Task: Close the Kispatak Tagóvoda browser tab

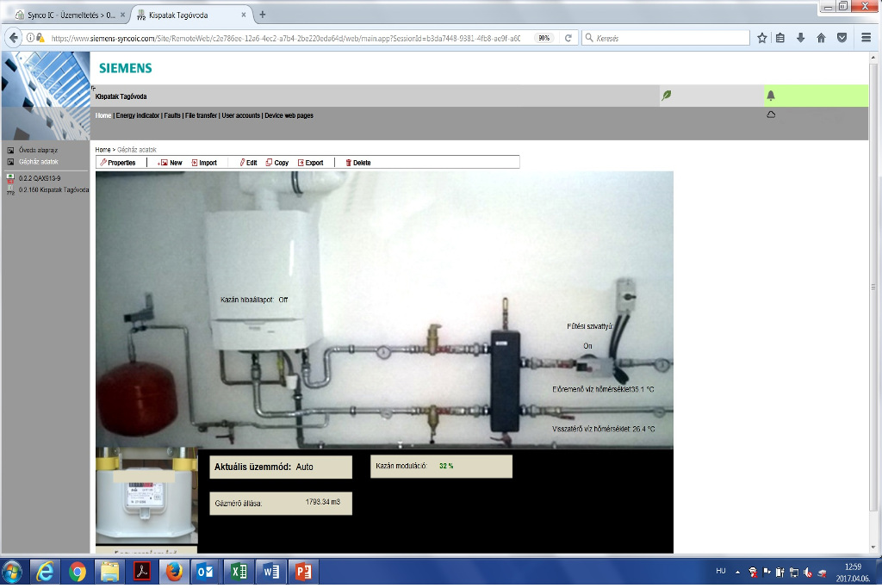Action: [244, 15]
